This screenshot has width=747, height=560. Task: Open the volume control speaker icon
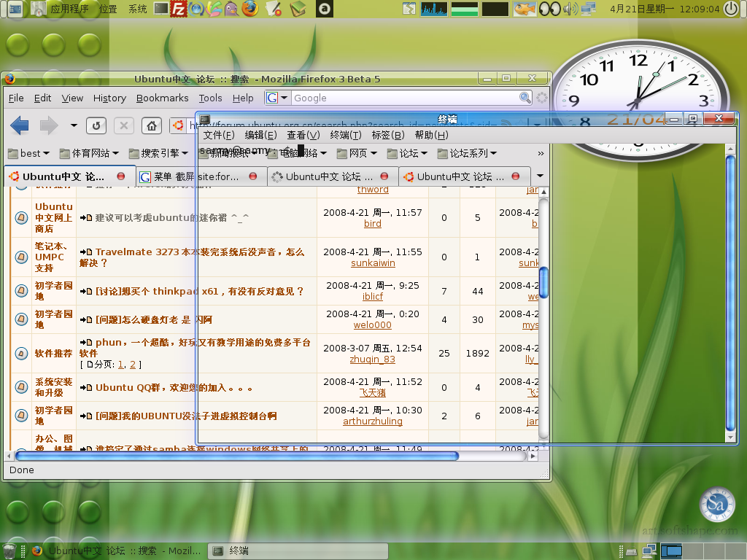(570, 9)
